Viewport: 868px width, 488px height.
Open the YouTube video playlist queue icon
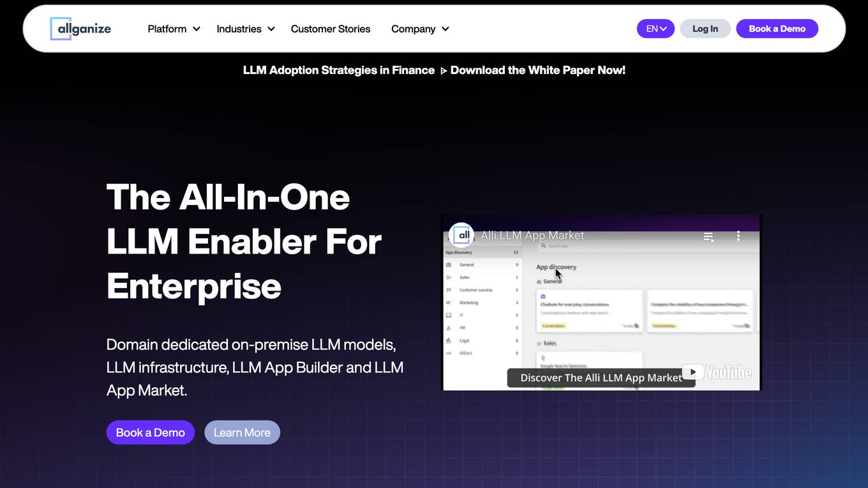(708, 236)
